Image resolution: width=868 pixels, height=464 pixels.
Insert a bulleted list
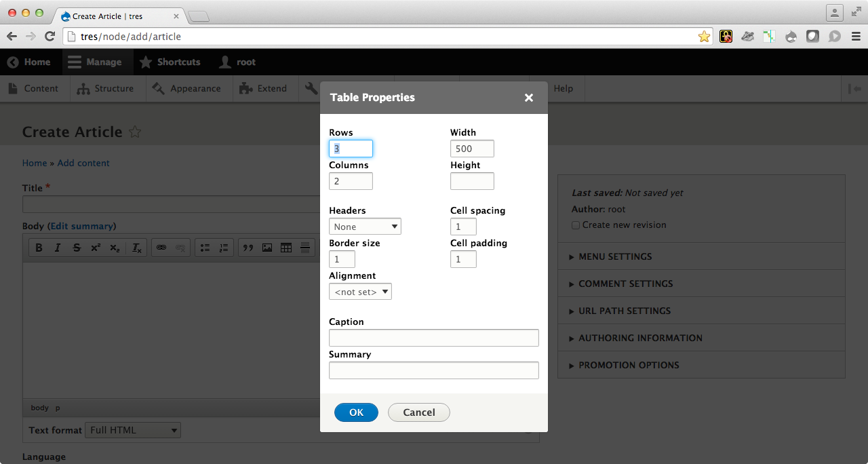coord(205,247)
